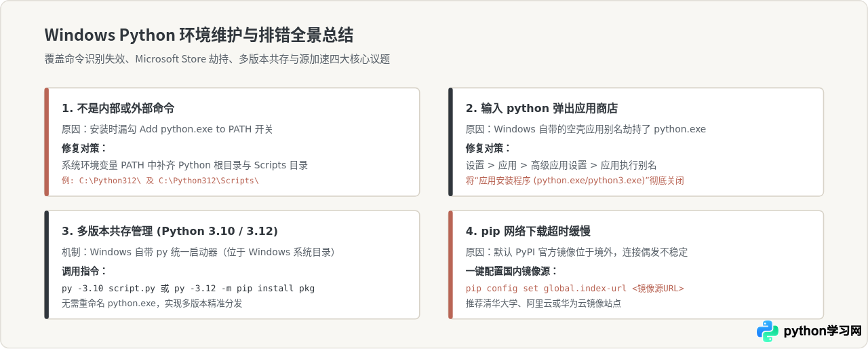Viewport: 868px width, 349px height.
Task: Click the subtitle starting with '覆盖命令识别失效'
Action: click(217, 59)
